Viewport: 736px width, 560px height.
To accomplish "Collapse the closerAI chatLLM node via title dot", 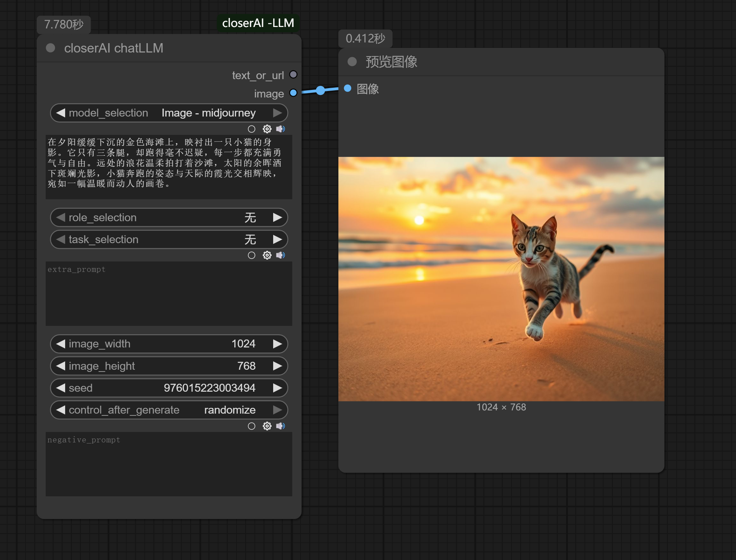I will pyautogui.click(x=51, y=48).
